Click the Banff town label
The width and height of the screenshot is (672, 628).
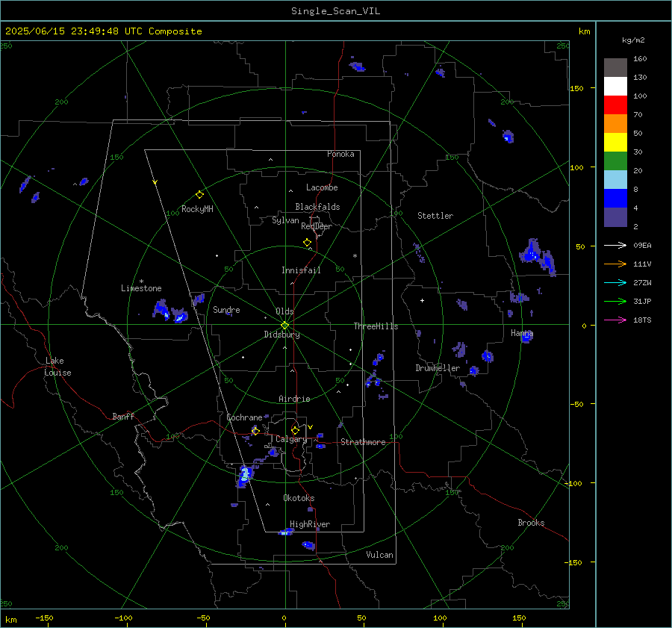[123, 417]
